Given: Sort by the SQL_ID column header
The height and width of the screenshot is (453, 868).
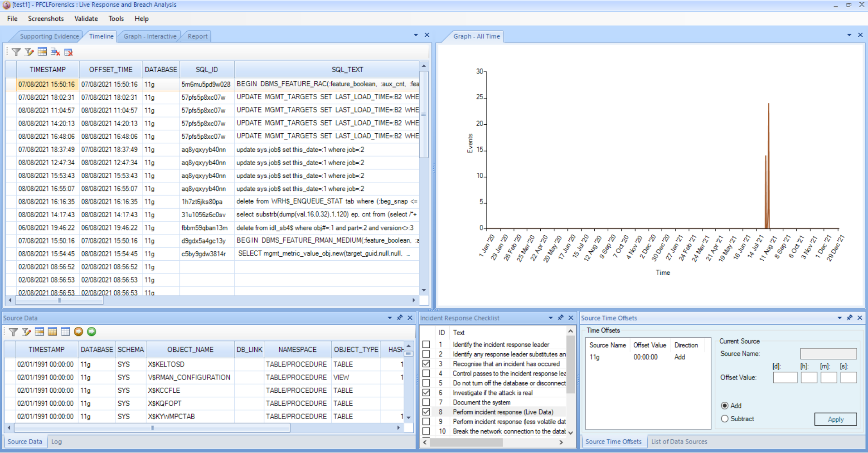Looking at the screenshot, I should coord(207,69).
